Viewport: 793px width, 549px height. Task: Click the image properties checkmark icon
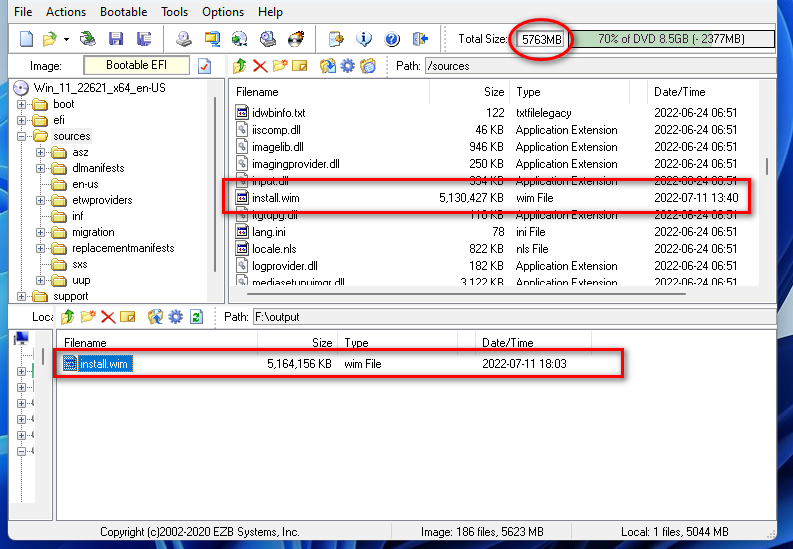click(204, 66)
